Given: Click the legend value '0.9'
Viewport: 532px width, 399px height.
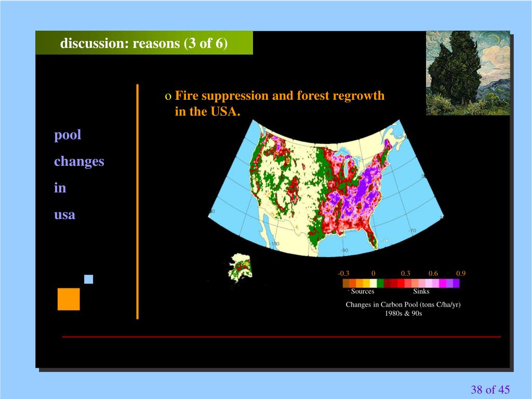Looking at the screenshot, I should pyautogui.click(x=461, y=273).
